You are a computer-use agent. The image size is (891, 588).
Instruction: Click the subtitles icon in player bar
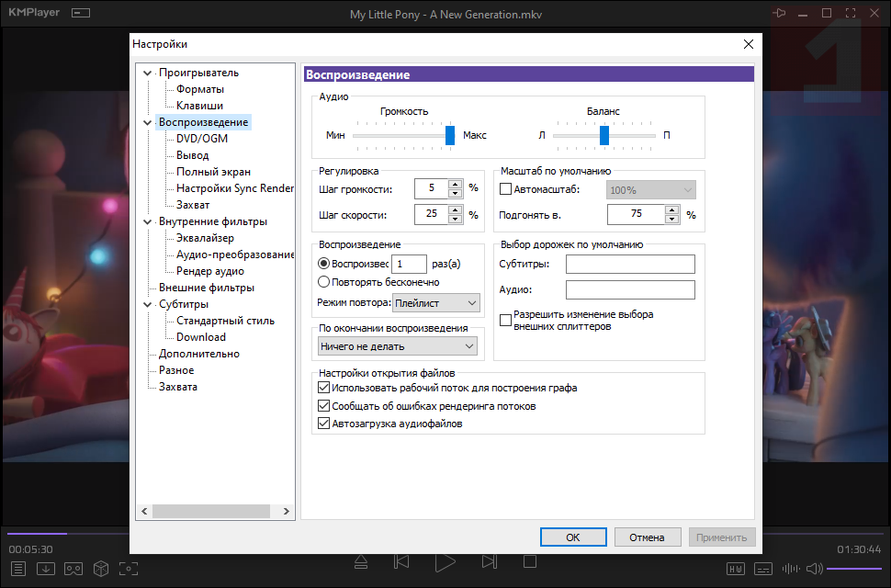click(x=763, y=569)
